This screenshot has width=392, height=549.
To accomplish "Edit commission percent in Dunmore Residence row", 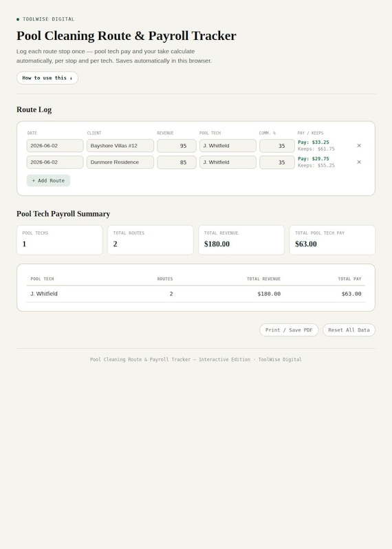I will 277,162.
